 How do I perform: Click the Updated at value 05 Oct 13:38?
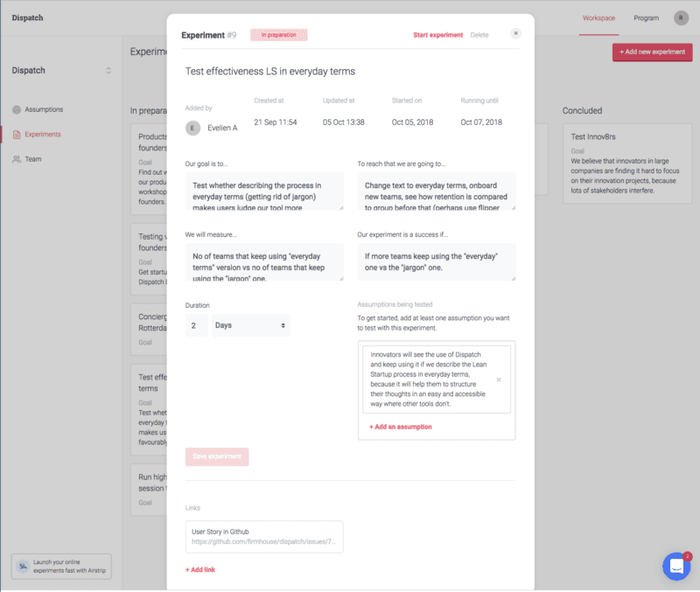tap(344, 122)
